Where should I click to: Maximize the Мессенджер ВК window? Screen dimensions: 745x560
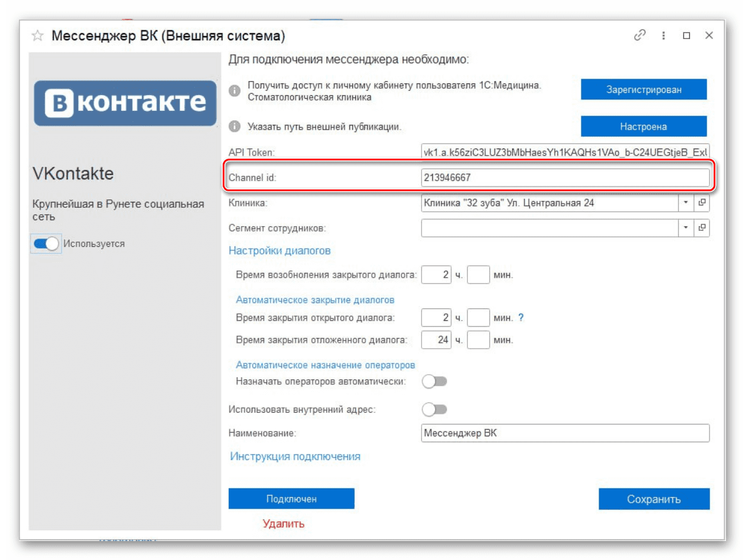[686, 36]
